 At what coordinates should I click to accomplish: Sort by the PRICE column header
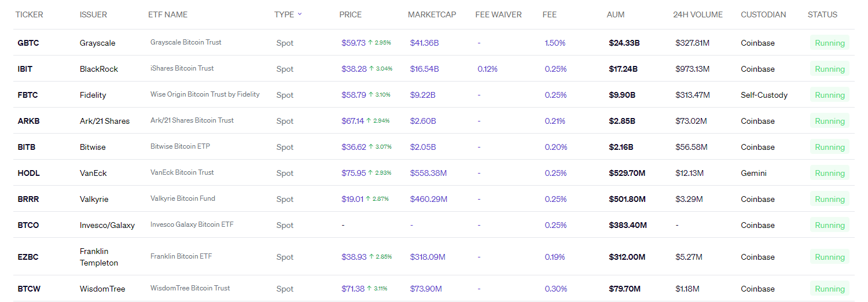coord(350,14)
